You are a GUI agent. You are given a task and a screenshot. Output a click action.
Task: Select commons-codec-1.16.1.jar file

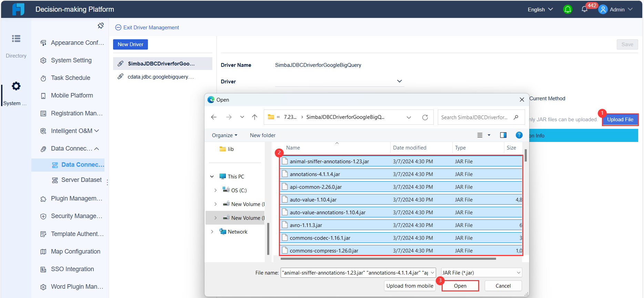(x=401, y=238)
